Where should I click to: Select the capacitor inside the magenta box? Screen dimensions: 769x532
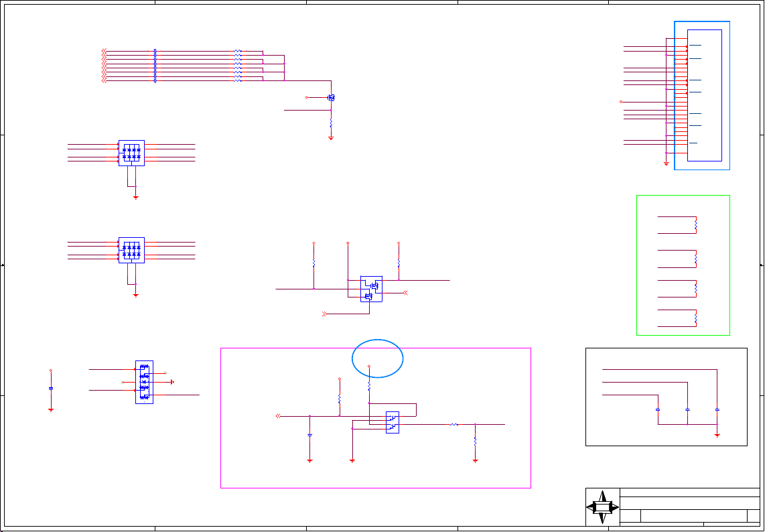point(310,435)
